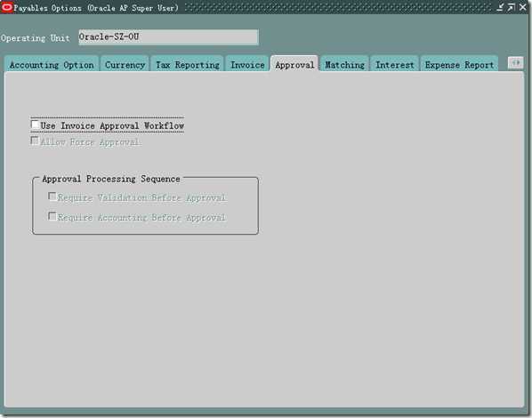The height and width of the screenshot is (418, 532).
Task: Enable Use Invoice Approval Workflow checkbox
Action: click(35, 125)
